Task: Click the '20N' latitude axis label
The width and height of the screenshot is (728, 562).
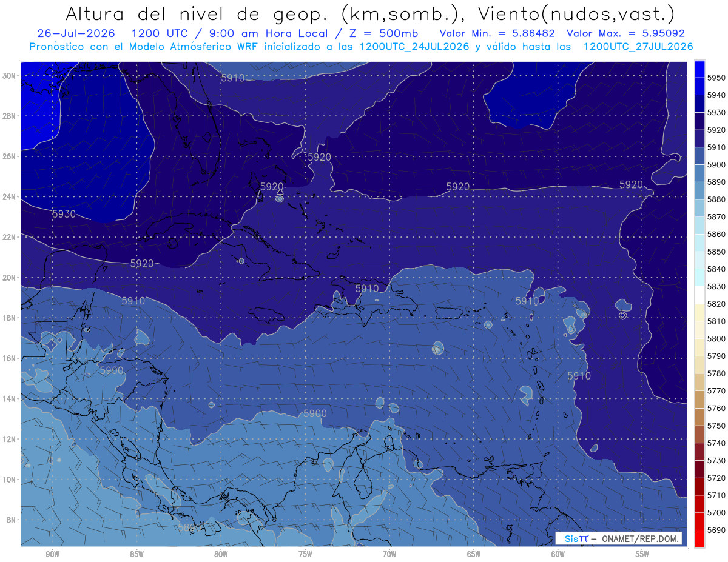Action: click(x=10, y=278)
